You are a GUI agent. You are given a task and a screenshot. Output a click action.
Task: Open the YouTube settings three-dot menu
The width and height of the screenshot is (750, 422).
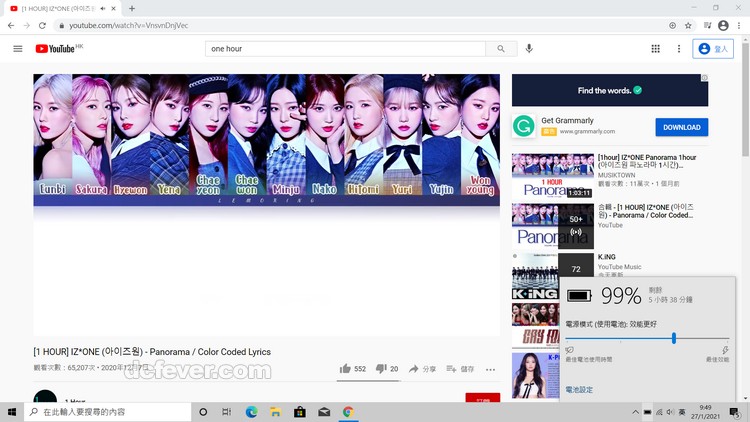coord(679,49)
